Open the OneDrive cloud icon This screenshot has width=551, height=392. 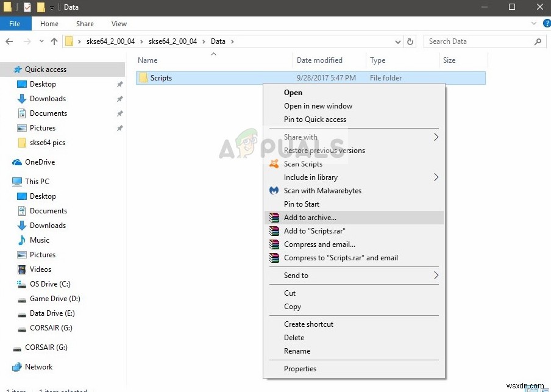(x=17, y=162)
